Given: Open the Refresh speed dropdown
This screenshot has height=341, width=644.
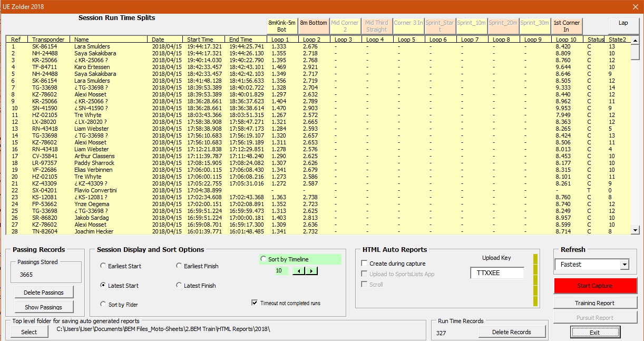Looking at the screenshot, I should coord(625,265).
